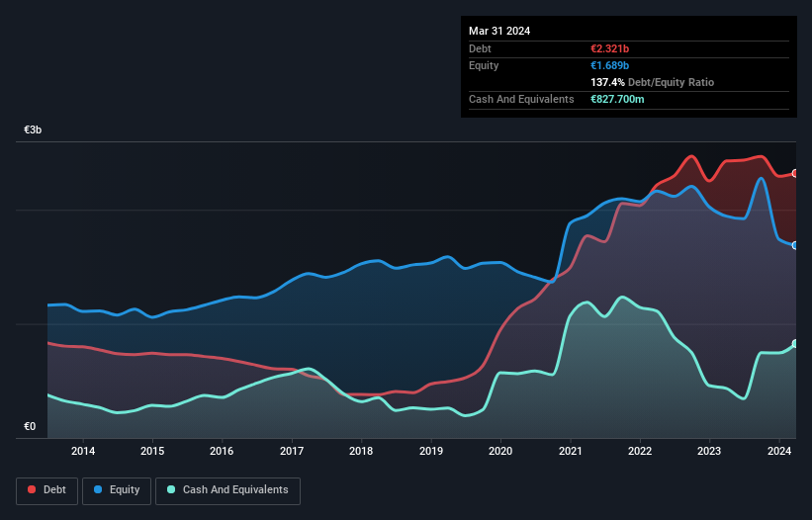Click the €2.321b debt value

pos(609,48)
